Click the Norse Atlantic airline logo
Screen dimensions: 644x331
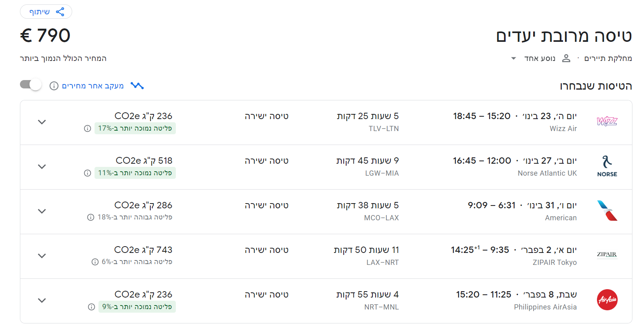point(607,166)
